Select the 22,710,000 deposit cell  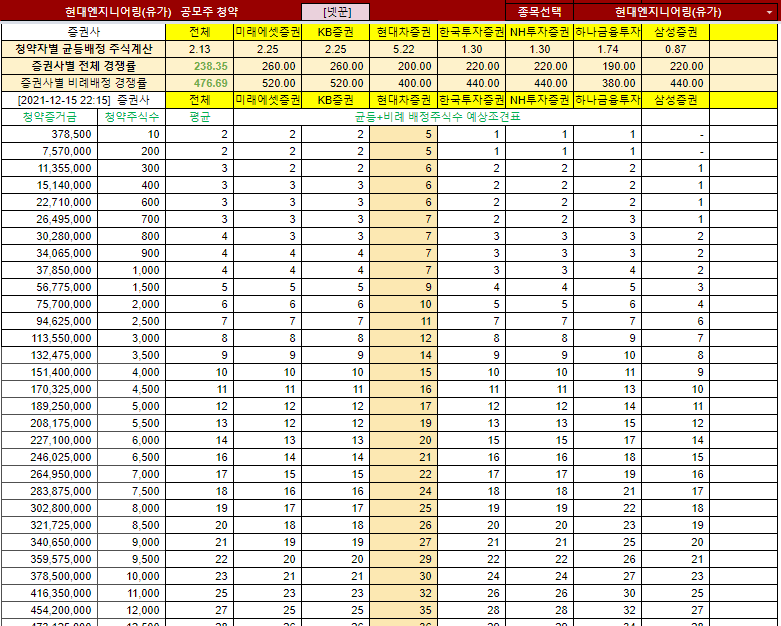[x=50, y=202]
